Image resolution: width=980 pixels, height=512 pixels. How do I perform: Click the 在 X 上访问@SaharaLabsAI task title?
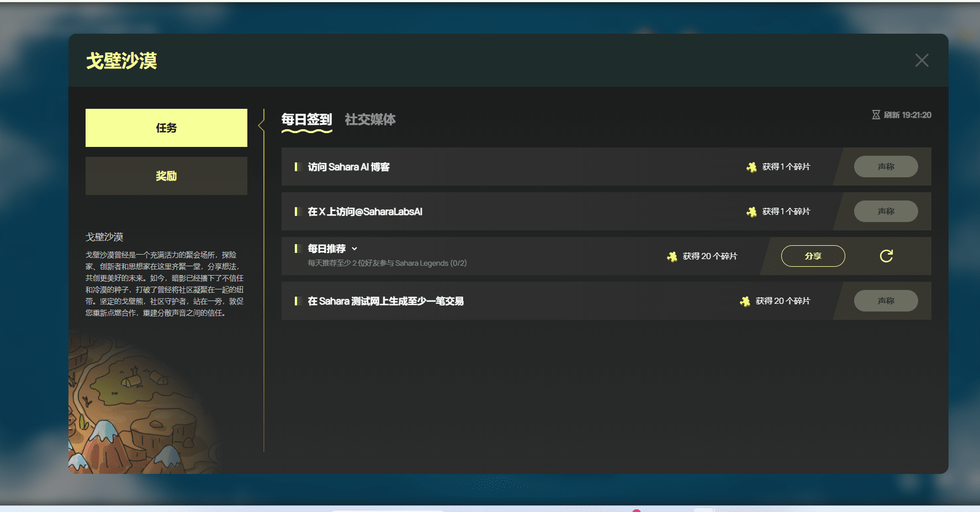[365, 212]
